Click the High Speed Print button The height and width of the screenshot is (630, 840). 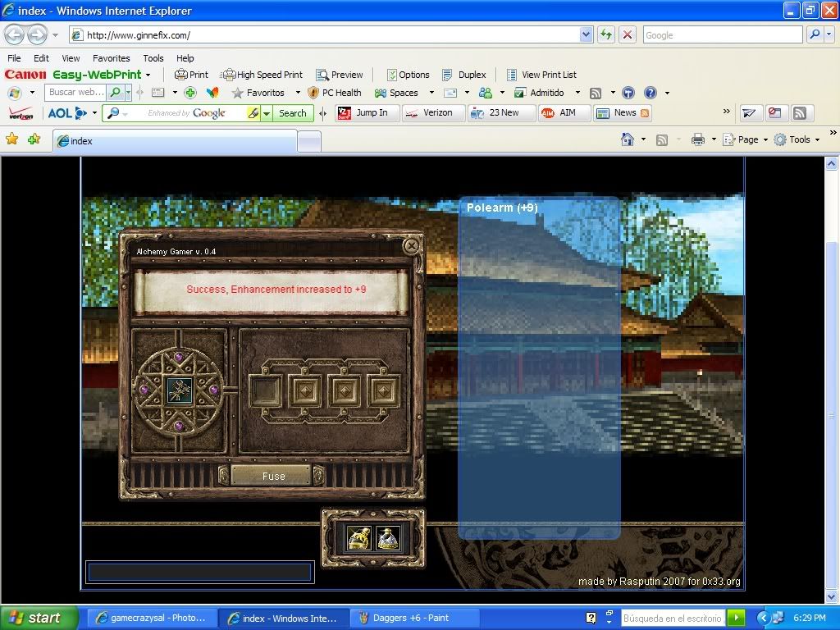262,75
